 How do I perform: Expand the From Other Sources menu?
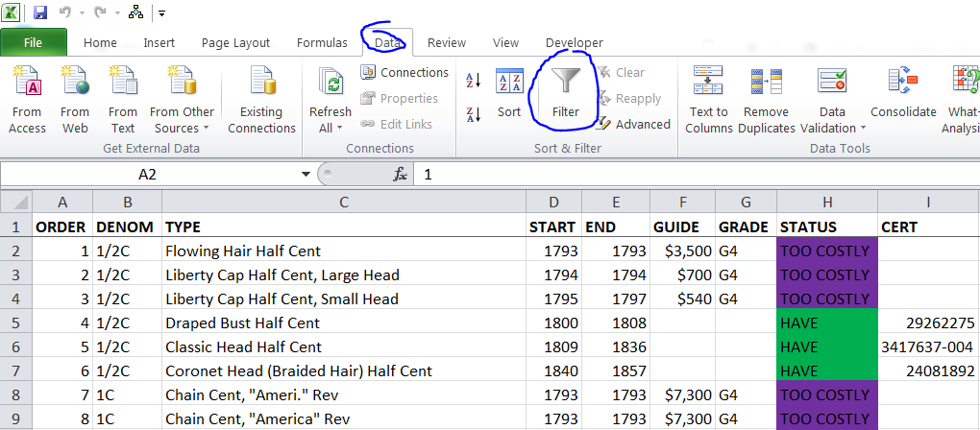click(182, 99)
